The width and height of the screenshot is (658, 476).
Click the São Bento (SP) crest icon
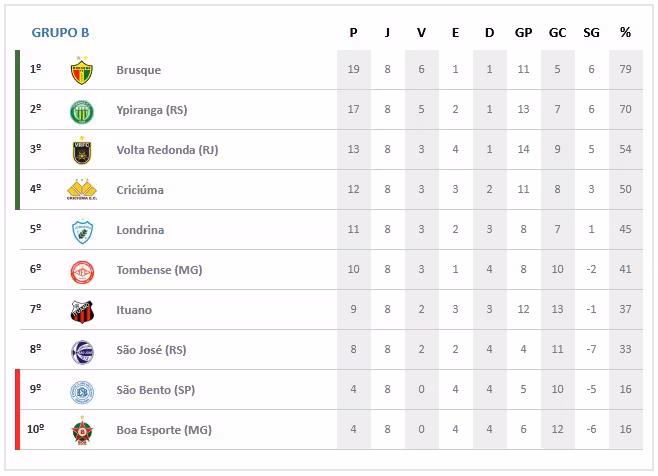pos(81,391)
